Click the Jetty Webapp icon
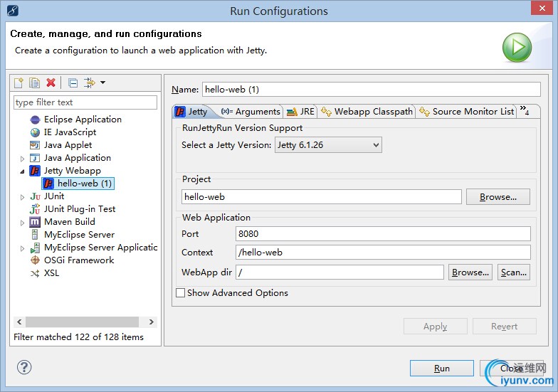Image resolution: width=558 pixels, height=392 pixels. point(35,171)
